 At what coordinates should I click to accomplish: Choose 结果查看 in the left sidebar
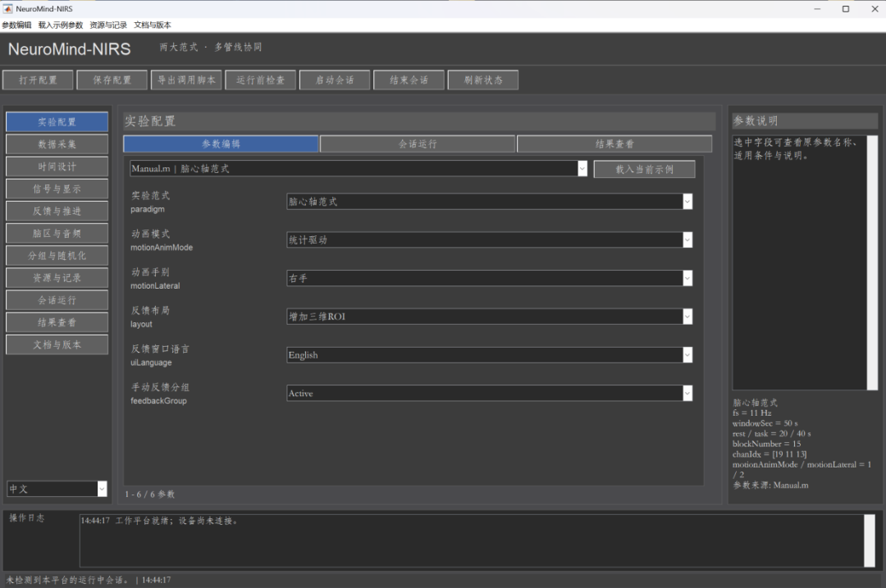57,322
